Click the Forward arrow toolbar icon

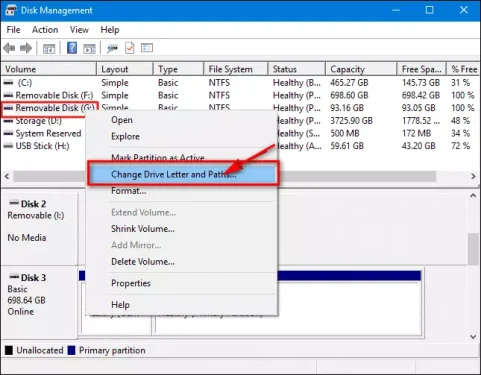[x=26, y=48]
